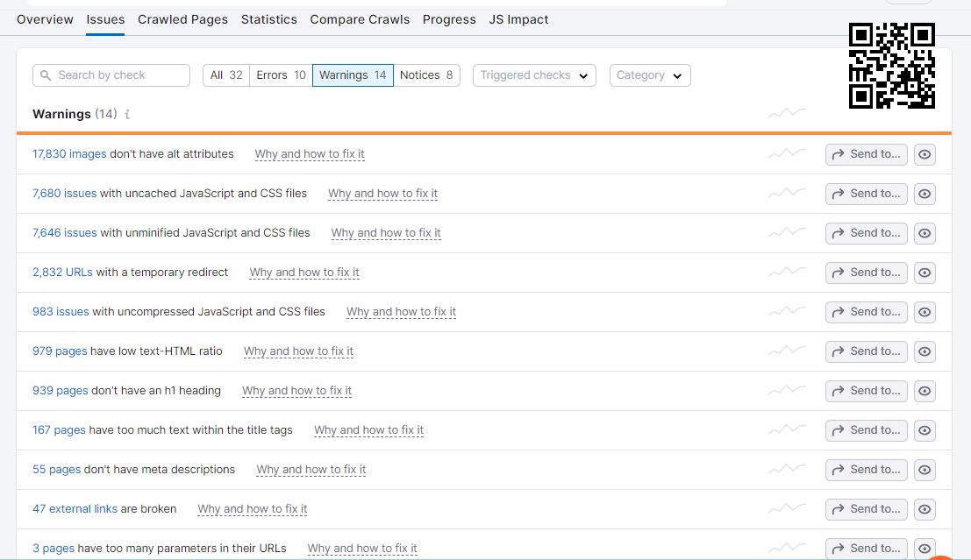Show trend graph for low text-HTML ratio pages

787,351
